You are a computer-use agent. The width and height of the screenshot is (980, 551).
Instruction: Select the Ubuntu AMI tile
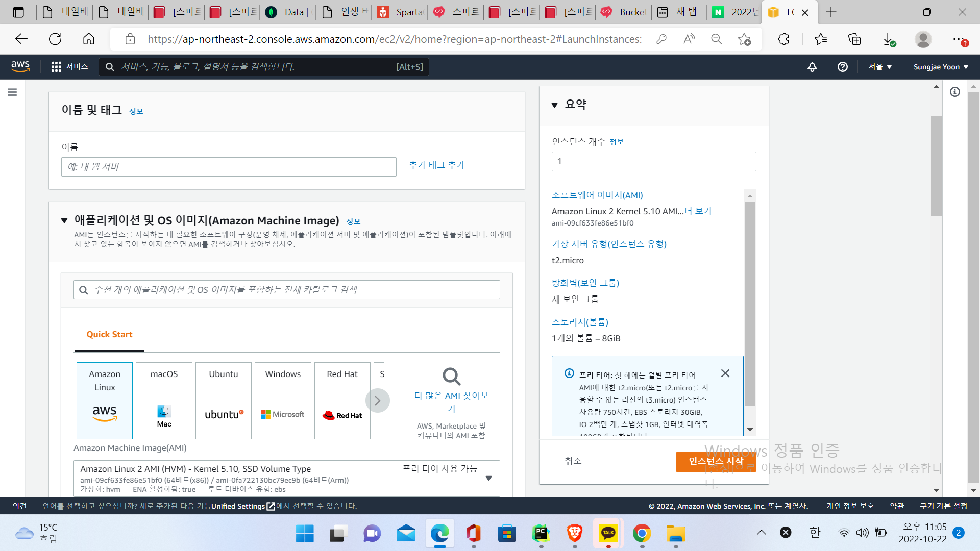pos(224,400)
